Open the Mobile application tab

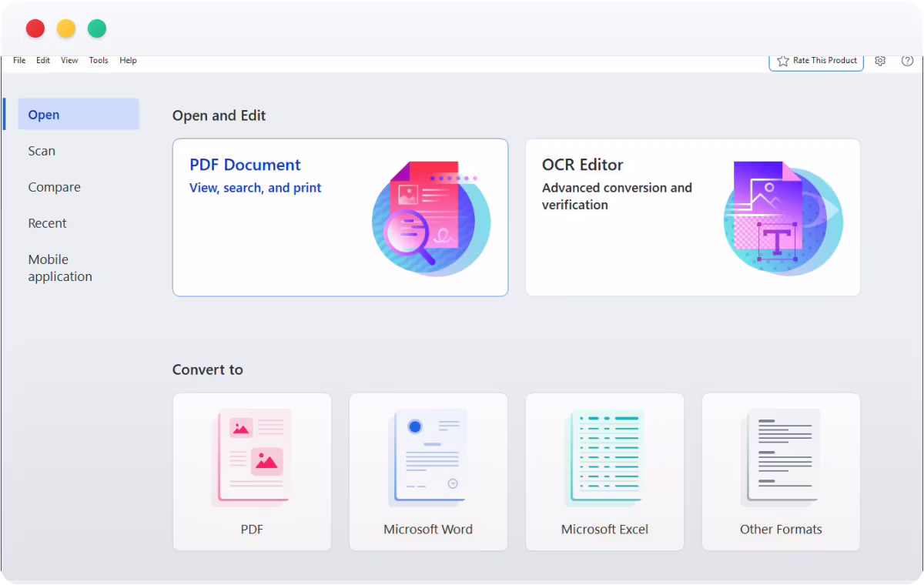(60, 268)
